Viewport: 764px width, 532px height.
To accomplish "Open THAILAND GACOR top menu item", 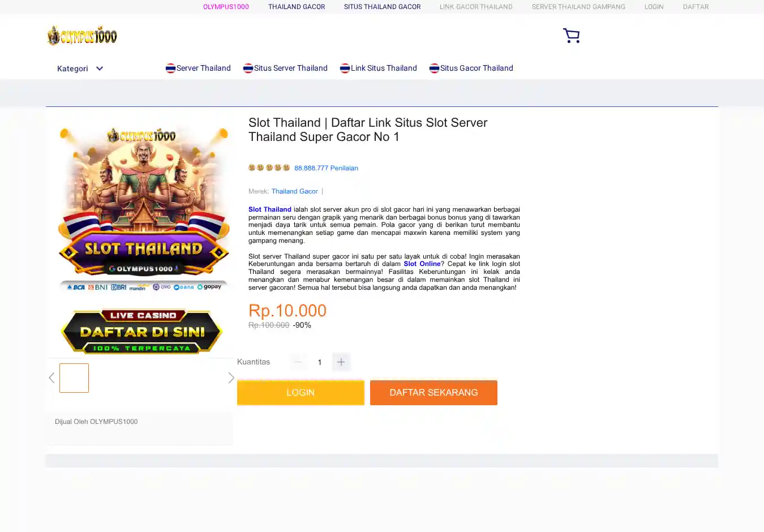I will [297, 7].
